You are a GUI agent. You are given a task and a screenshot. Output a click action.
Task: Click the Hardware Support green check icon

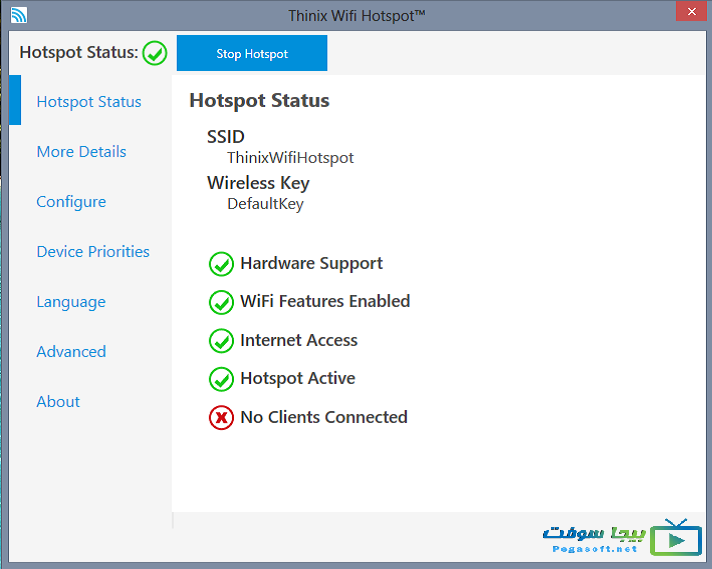pyautogui.click(x=221, y=264)
